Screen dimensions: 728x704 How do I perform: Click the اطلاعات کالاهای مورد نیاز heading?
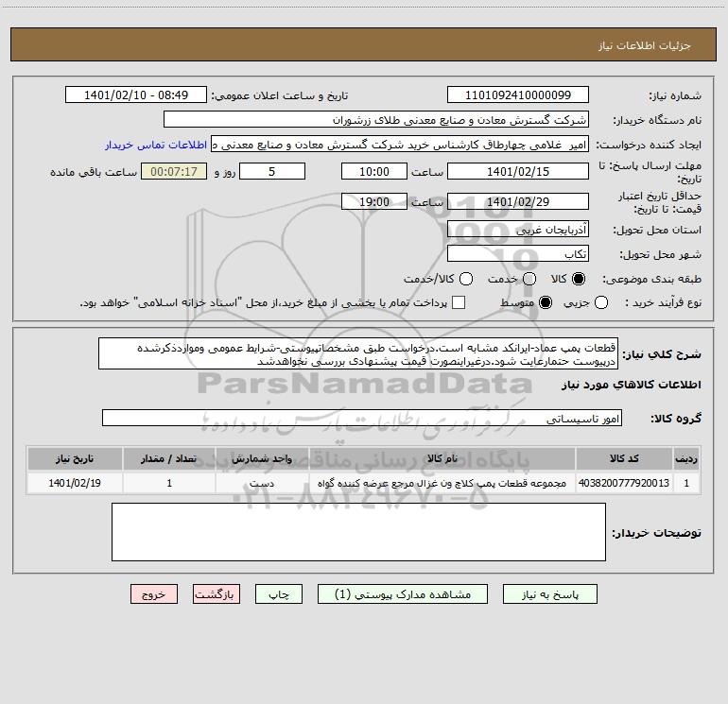click(632, 385)
